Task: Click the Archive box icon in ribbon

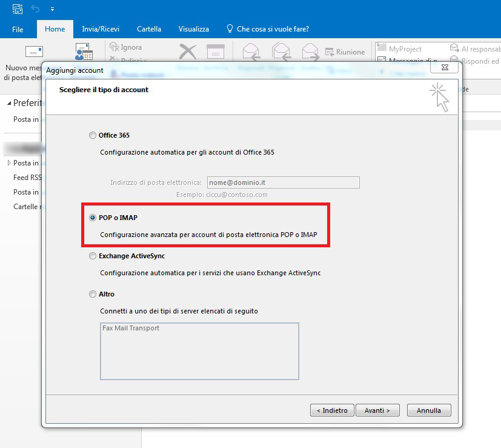Action: 215,52
